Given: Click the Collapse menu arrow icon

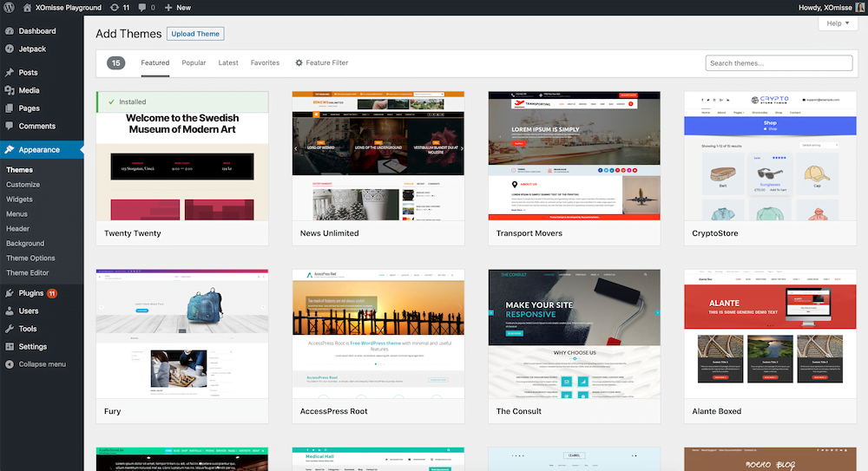Looking at the screenshot, I should (10, 364).
